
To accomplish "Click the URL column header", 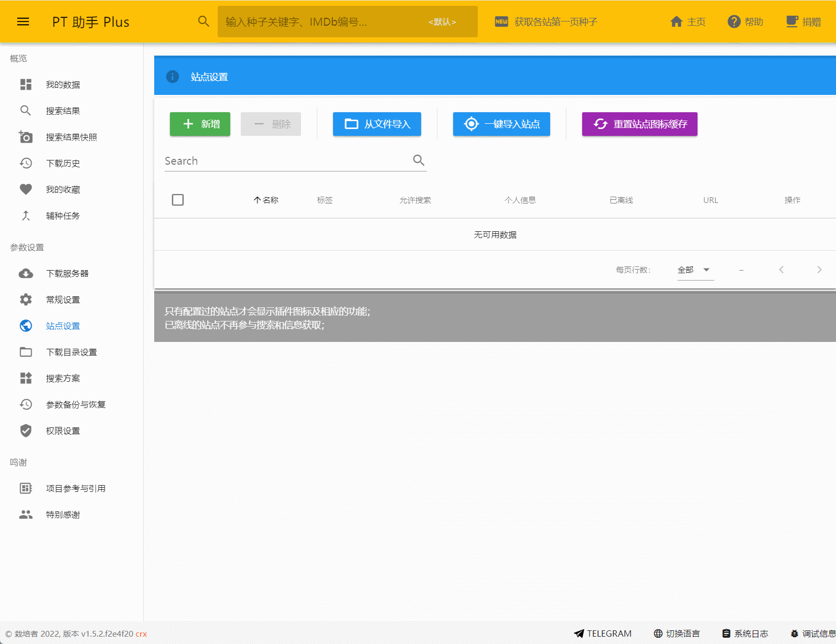I will point(711,200).
